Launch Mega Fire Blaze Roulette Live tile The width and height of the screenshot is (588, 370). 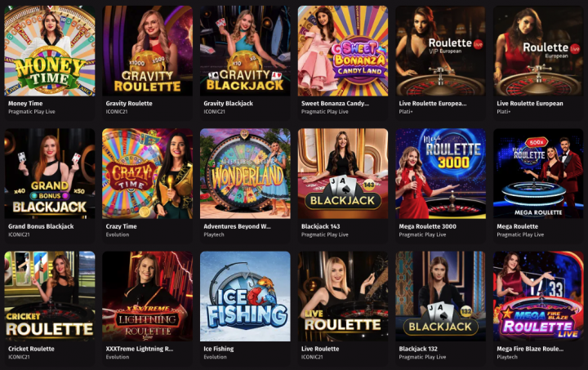point(538,296)
